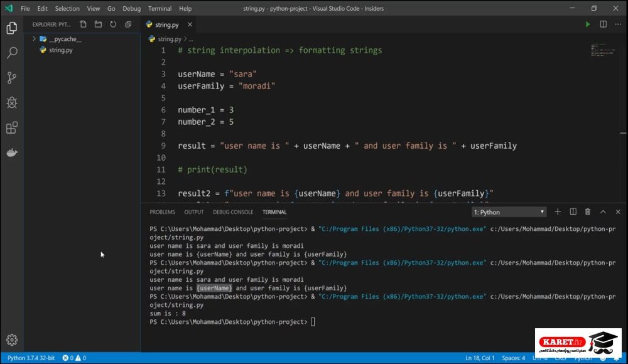Click 'number_2 = 5' code line
The height and width of the screenshot is (364, 628).
(x=205, y=122)
